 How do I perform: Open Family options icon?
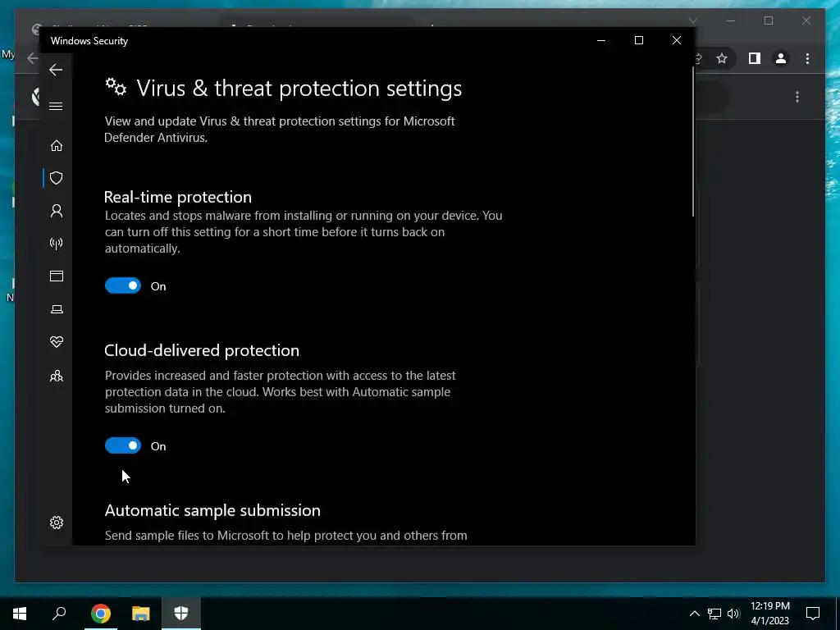(x=57, y=376)
